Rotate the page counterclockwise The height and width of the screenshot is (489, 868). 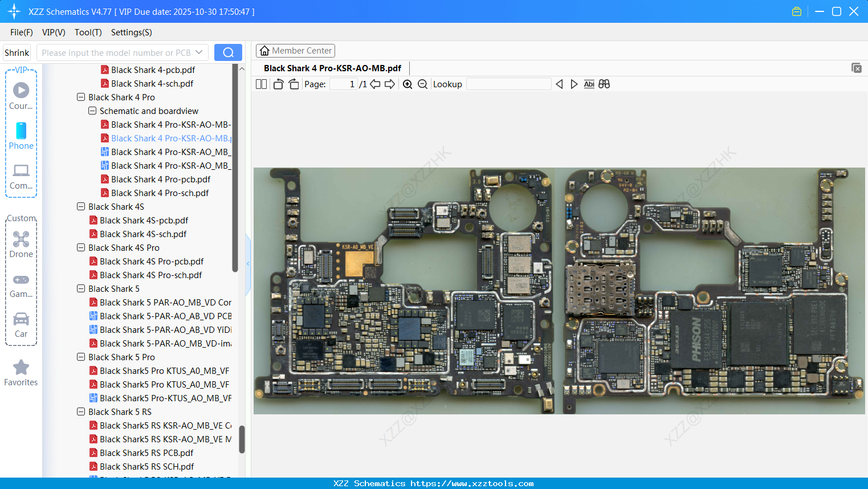point(278,84)
